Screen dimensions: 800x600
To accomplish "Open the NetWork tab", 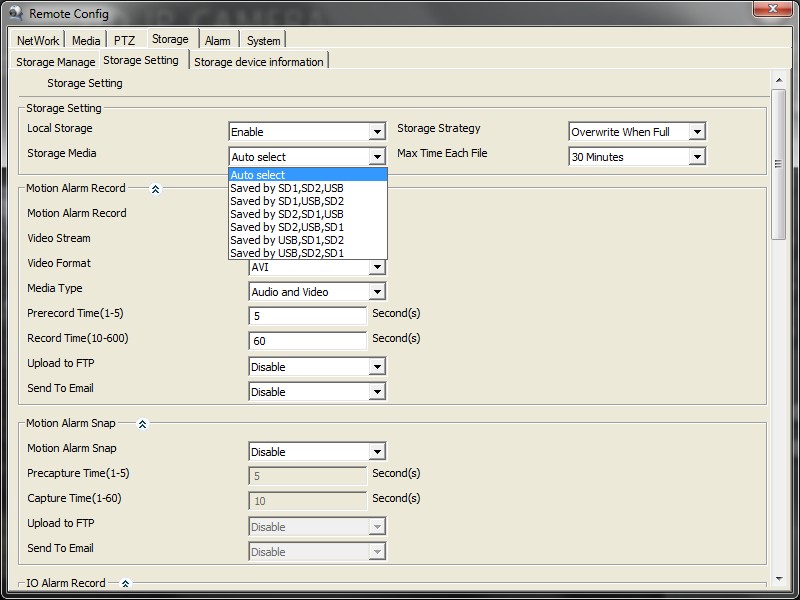I will click(x=38, y=40).
